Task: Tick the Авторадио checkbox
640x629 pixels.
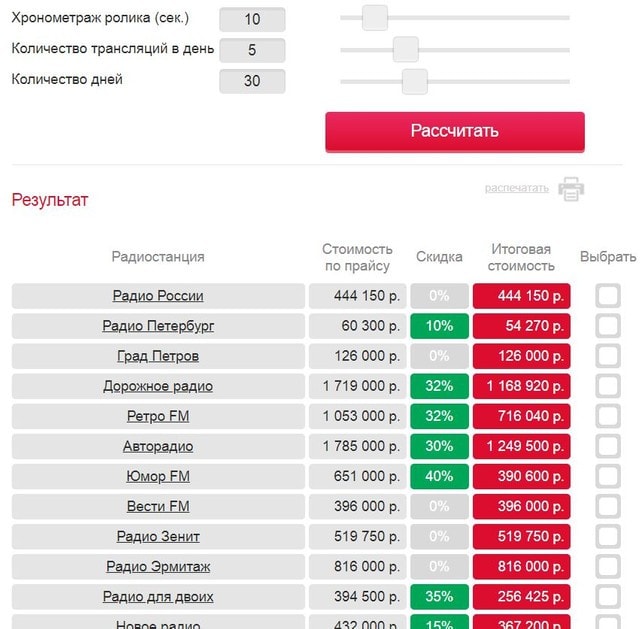Action: point(608,446)
